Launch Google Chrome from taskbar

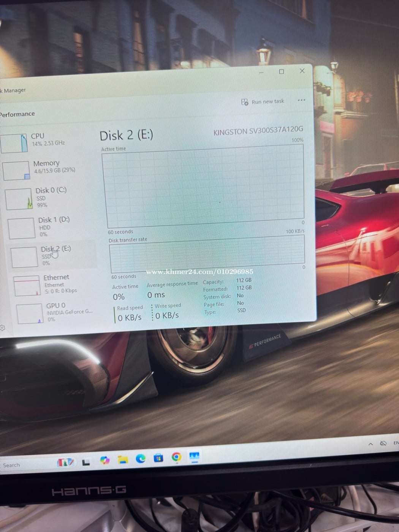click(176, 457)
